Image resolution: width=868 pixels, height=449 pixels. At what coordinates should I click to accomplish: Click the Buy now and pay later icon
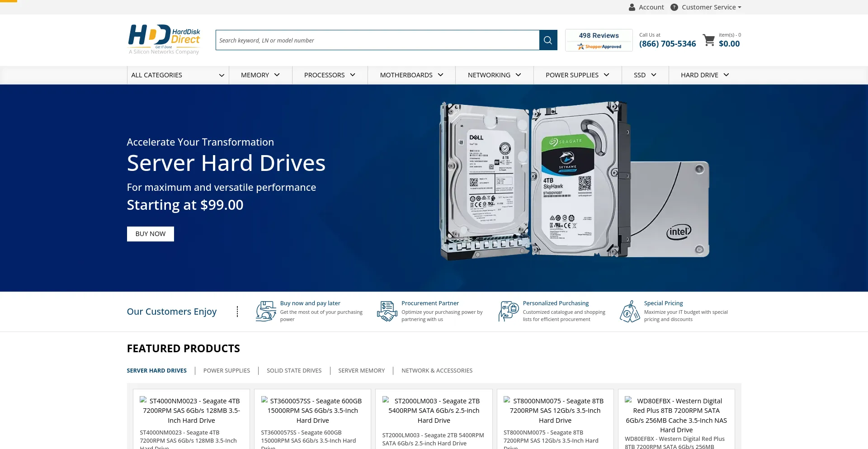[x=266, y=311]
